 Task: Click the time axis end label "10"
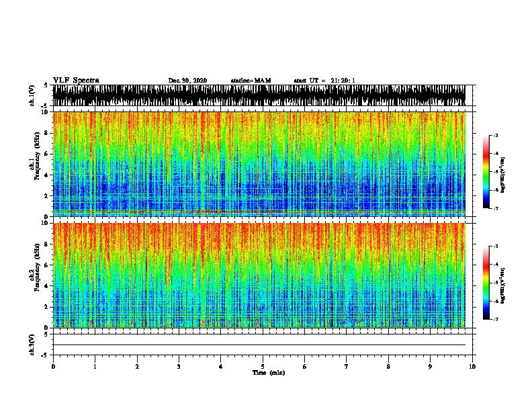[x=472, y=367]
